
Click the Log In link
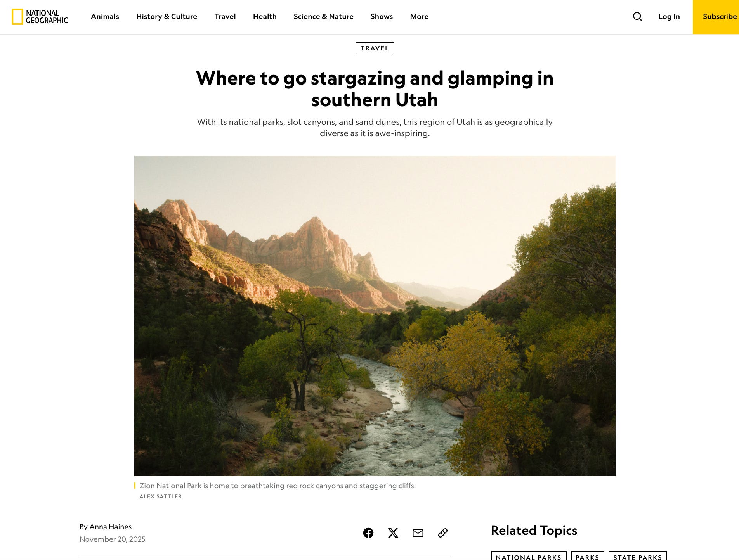pos(669,17)
